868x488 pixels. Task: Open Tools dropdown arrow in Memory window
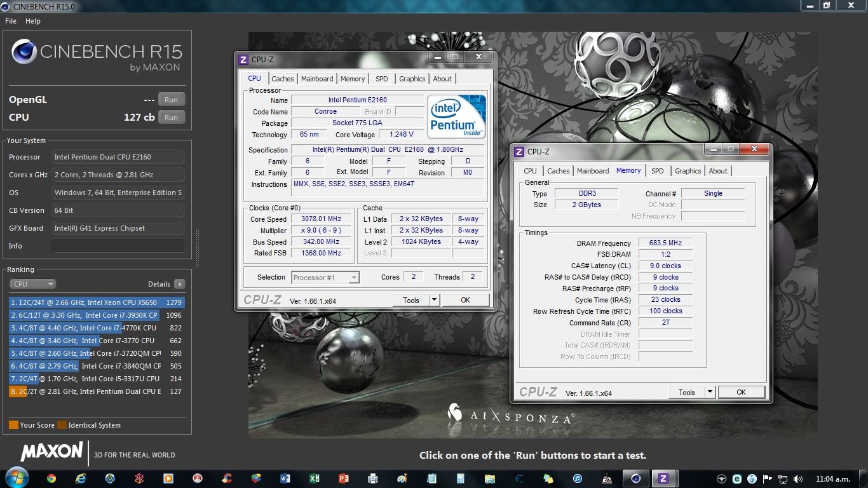[x=710, y=392]
